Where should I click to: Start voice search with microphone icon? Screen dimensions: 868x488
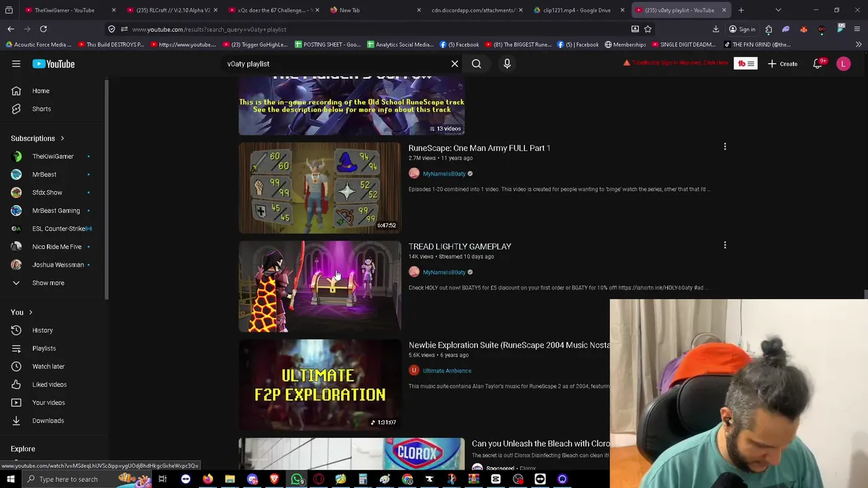[507, 64]
